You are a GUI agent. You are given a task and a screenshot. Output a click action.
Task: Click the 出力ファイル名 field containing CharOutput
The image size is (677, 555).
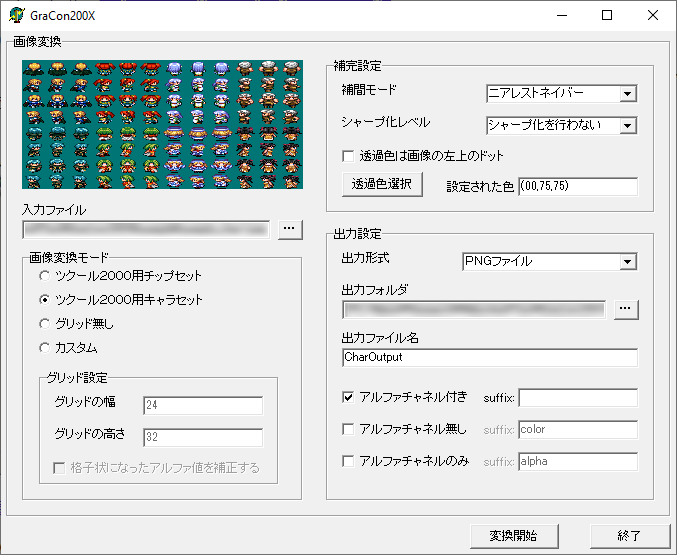pyautogui.click(x=489, y=357)
